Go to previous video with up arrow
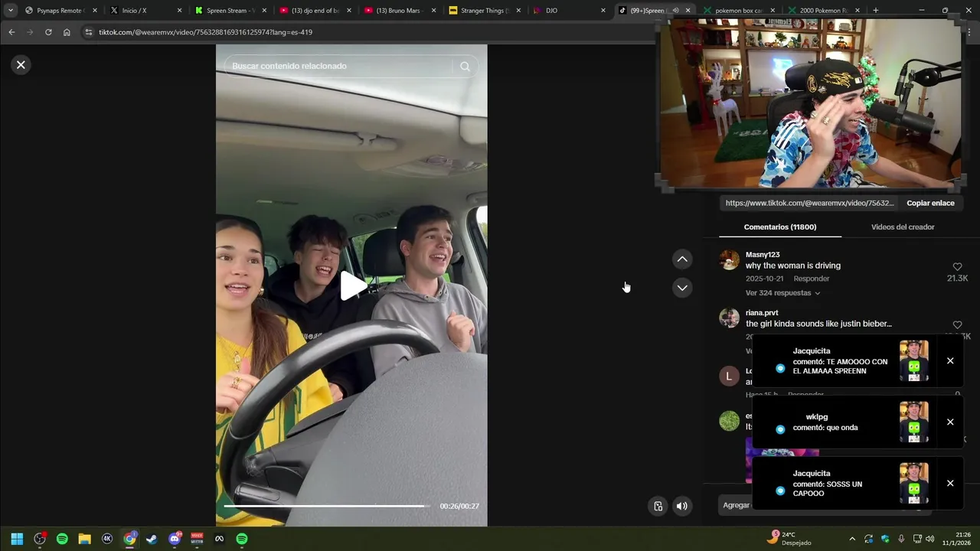The width and height of the screenshot is (980, 551). tap(682, 259)
